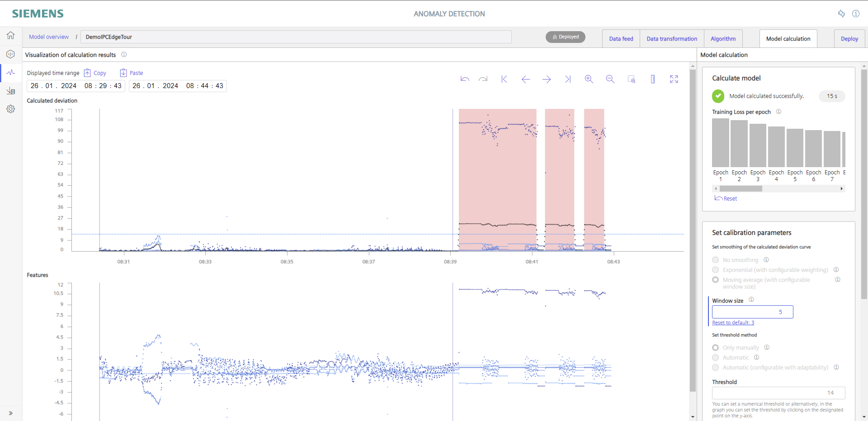Jump to the end of the time range
Screen dimensions: 868x421
pos(568,79)
